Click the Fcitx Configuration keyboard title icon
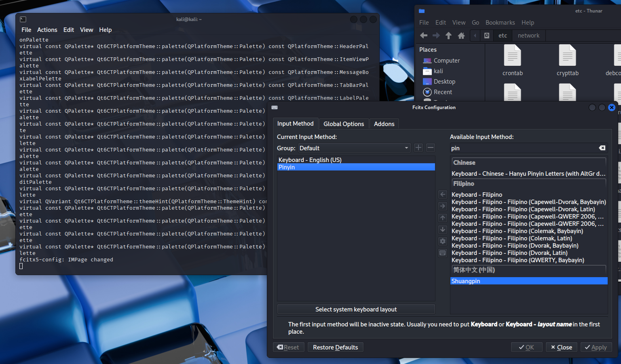This screenshot has height=364, width=621. [x=275, y=107]
